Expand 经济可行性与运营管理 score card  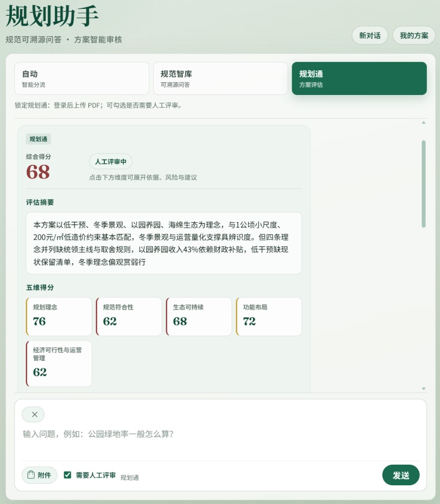coord(59,364)
